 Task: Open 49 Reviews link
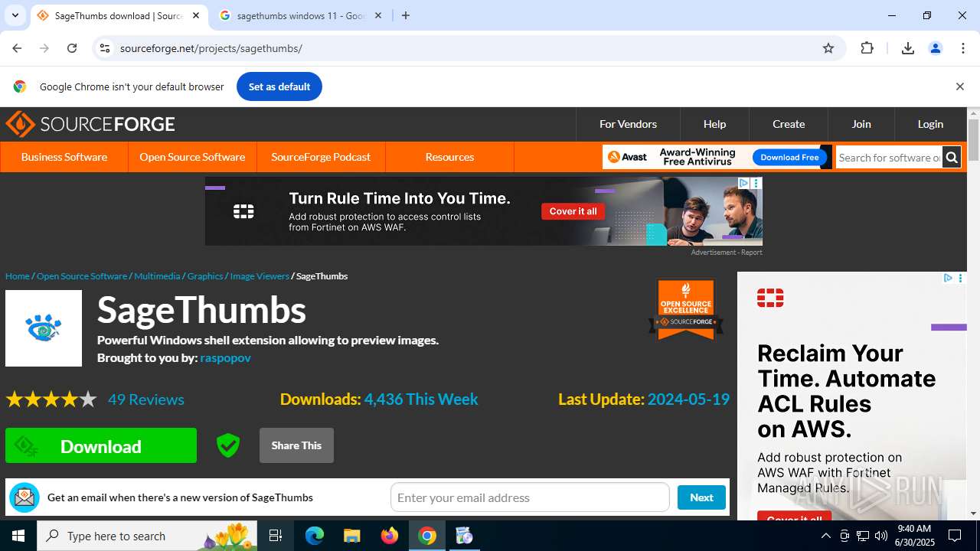pos(146,399)
